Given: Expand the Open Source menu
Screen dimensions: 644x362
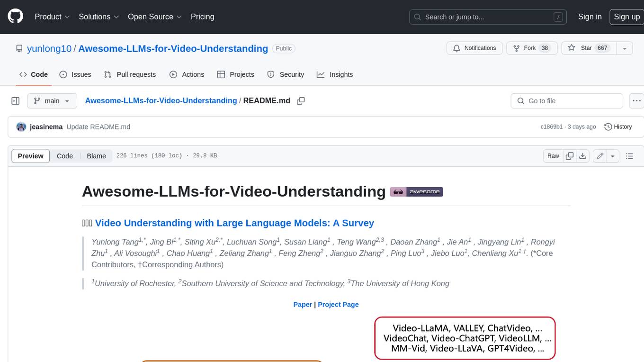Looking at the screenshot, I should click(155, 17).
